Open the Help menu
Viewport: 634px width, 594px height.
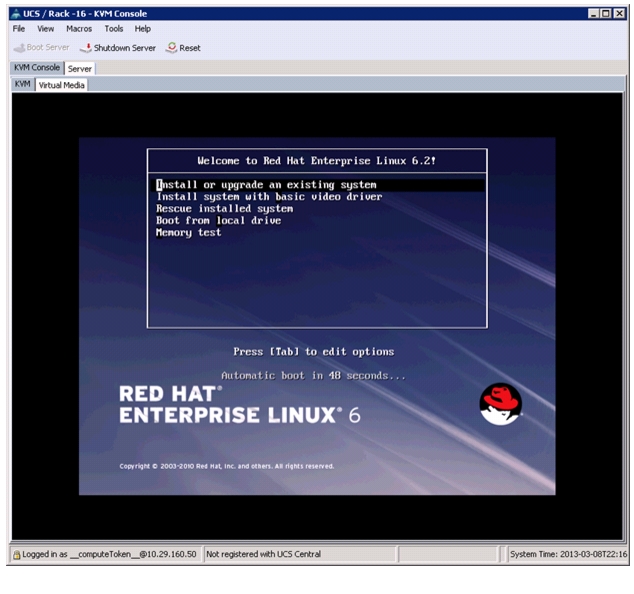coord(143,29)
